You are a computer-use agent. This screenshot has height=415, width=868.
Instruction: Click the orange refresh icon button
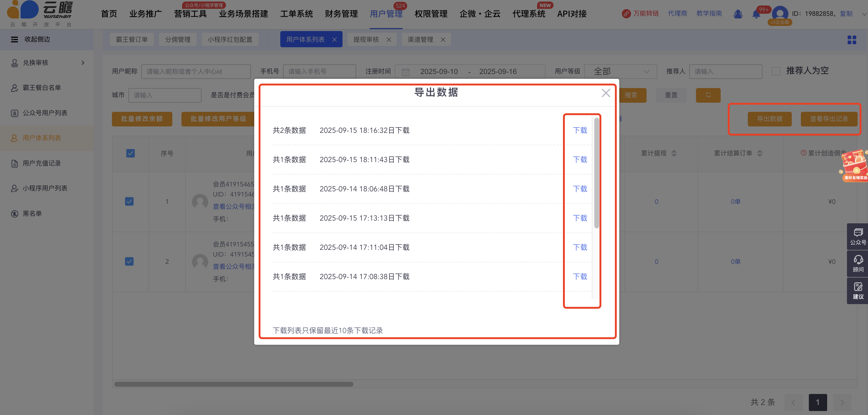708,95
